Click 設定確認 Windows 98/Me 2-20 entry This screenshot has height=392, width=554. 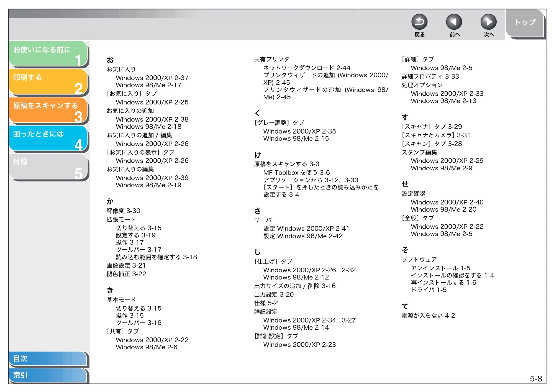[443, 209]
